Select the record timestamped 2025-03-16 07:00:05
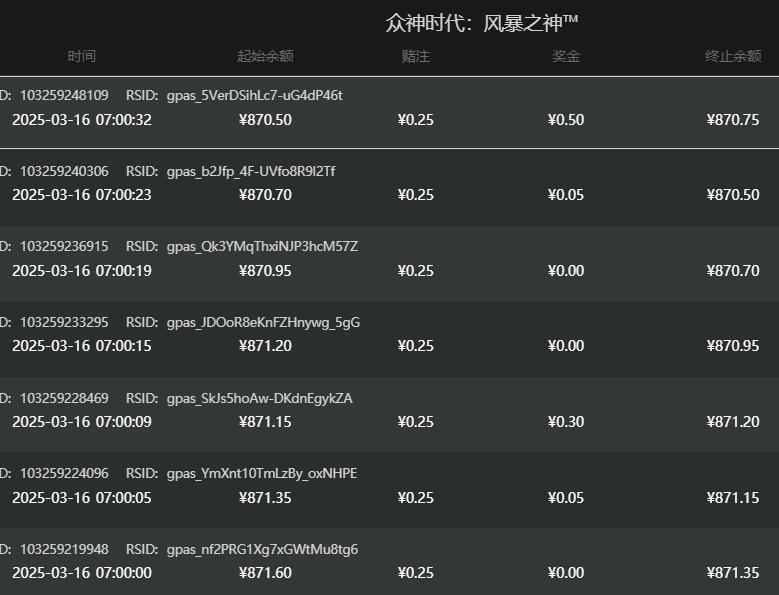The width and height of the screenshot is (779, 595). pos(82,498)
